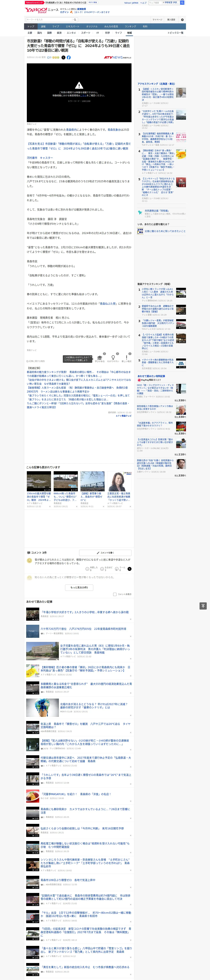The height and width of the screenshot is (980, 210).
Task: Open ranking item 1 ススキノ首切断事件 thumbnail
Action: pos(181,92)
